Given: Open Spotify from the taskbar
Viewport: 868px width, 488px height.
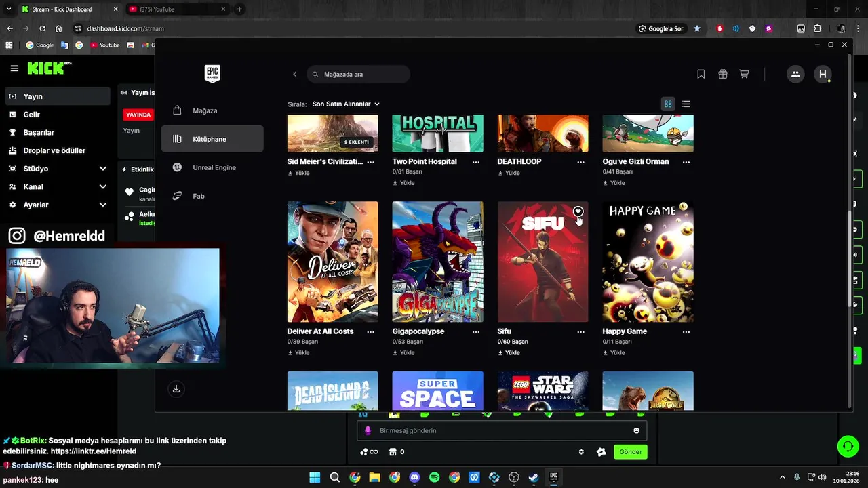Looking at the screenshot, I should click(x=435, y=477).
